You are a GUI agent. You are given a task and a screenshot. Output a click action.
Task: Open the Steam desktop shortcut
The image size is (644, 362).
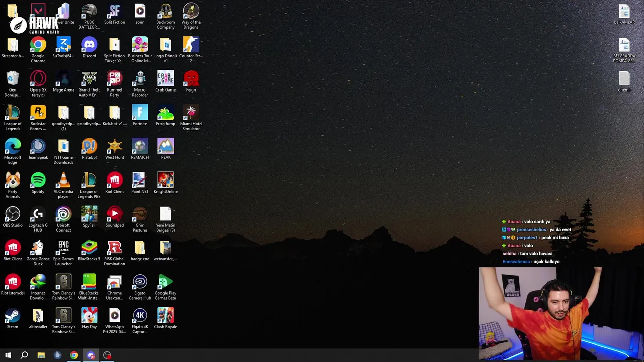tap(13, 315)
